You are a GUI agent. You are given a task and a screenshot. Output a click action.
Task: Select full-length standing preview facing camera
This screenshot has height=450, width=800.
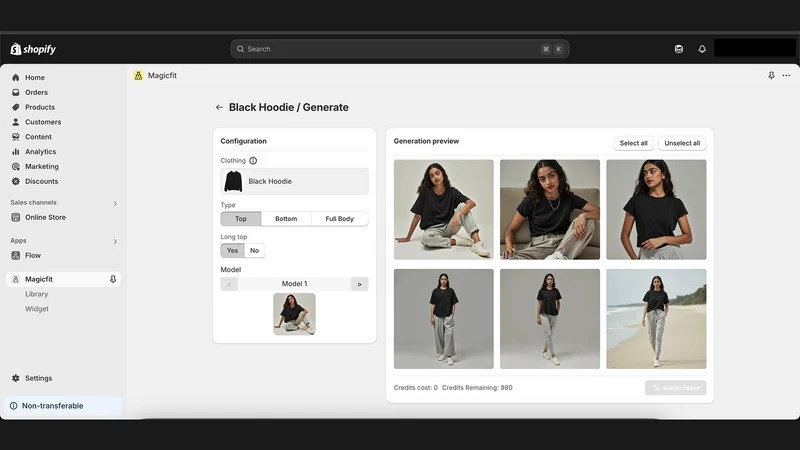pos(444,319)
